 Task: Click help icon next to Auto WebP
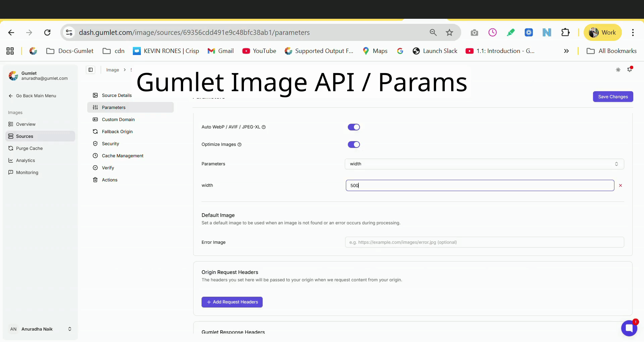click(x=264, y=127)
